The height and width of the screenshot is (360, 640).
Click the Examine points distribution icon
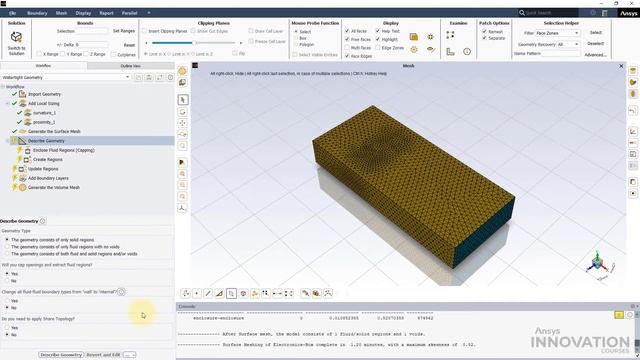(450, 35)
